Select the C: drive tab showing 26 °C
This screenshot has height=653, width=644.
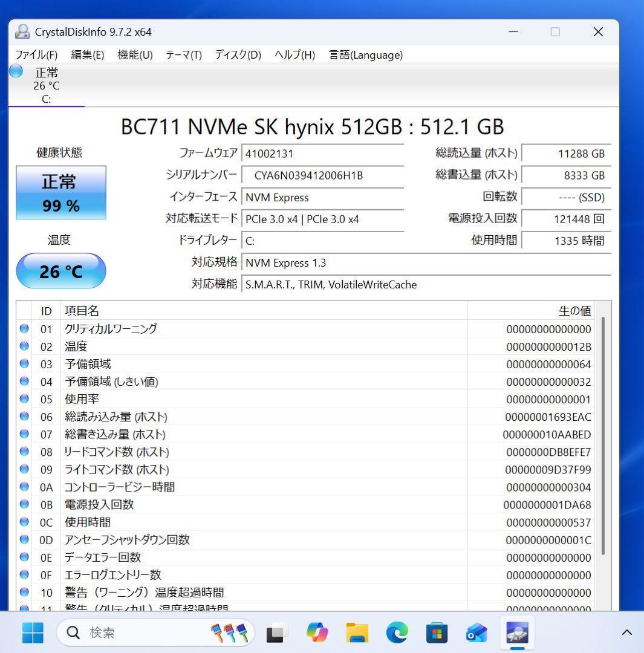tap(46, 85)
